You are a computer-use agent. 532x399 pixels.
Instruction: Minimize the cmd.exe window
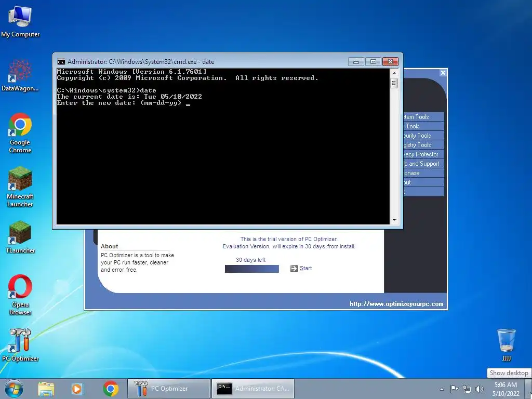point(356,62)
